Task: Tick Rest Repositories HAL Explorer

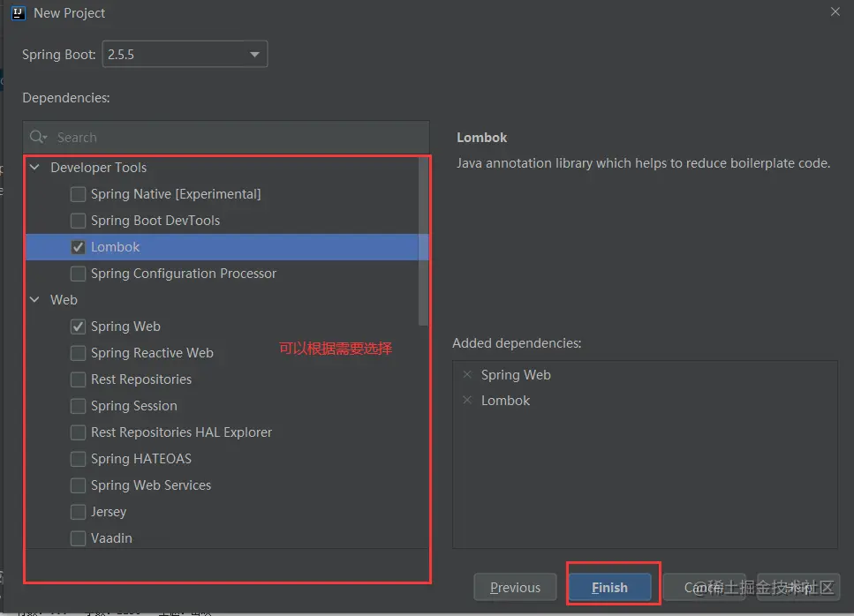Action: [78, 432]
